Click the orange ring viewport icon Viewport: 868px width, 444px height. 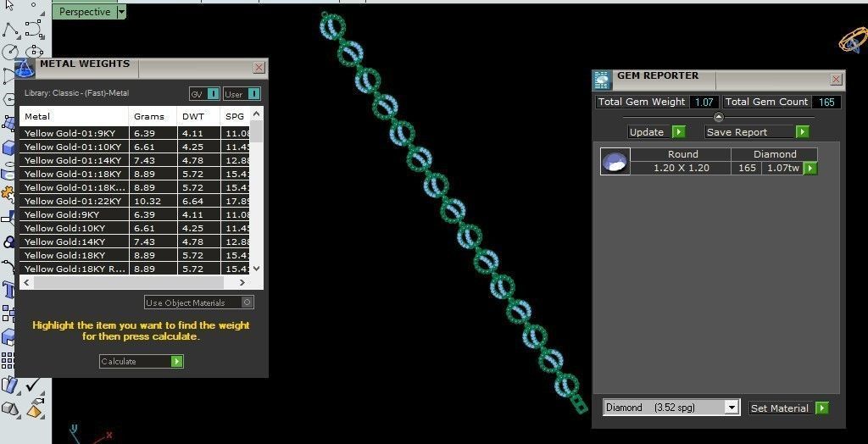853,39
